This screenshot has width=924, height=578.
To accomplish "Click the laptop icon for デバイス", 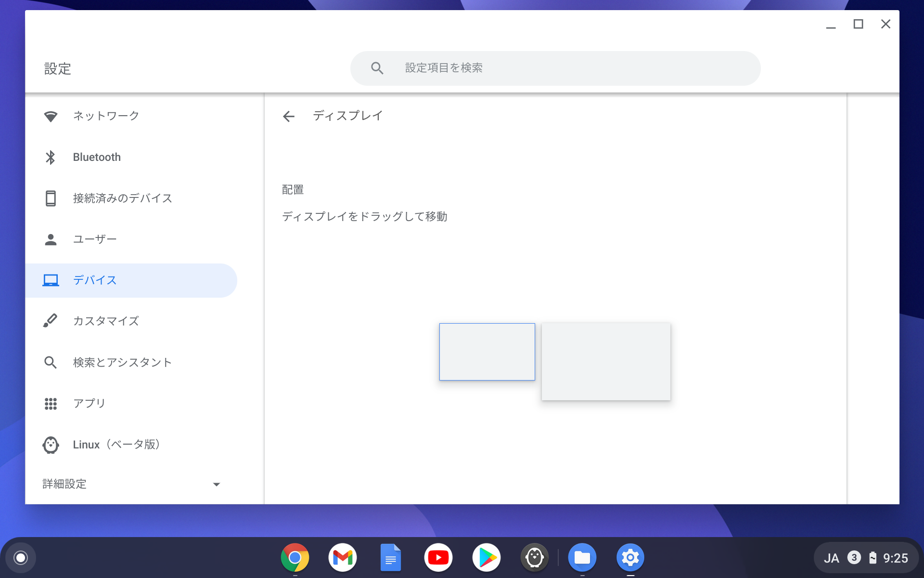I will 51,280.
